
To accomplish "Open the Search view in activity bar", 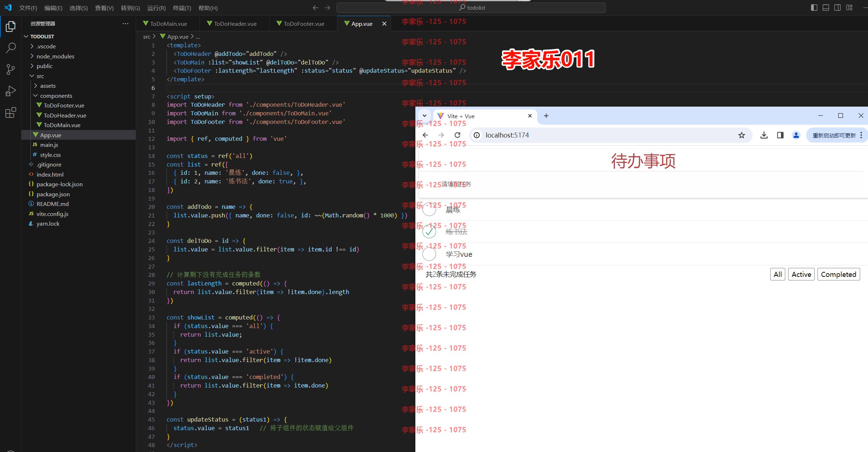I will tap(11, 47).
